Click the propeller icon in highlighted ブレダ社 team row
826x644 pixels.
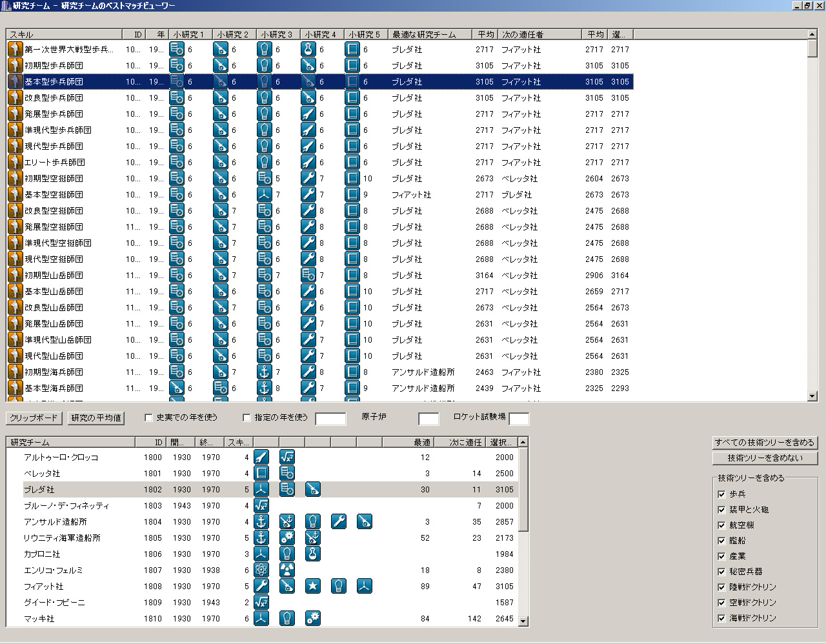(261, 489)
